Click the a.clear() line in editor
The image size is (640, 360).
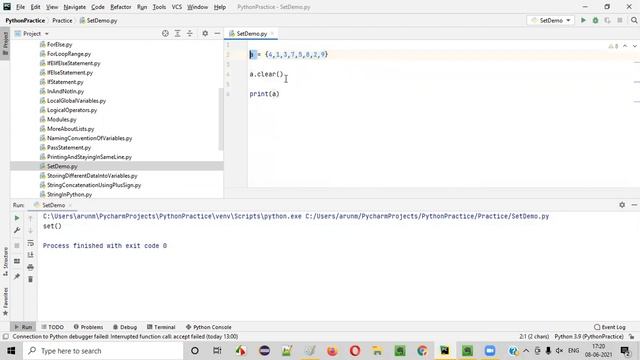tap(266, 74)
